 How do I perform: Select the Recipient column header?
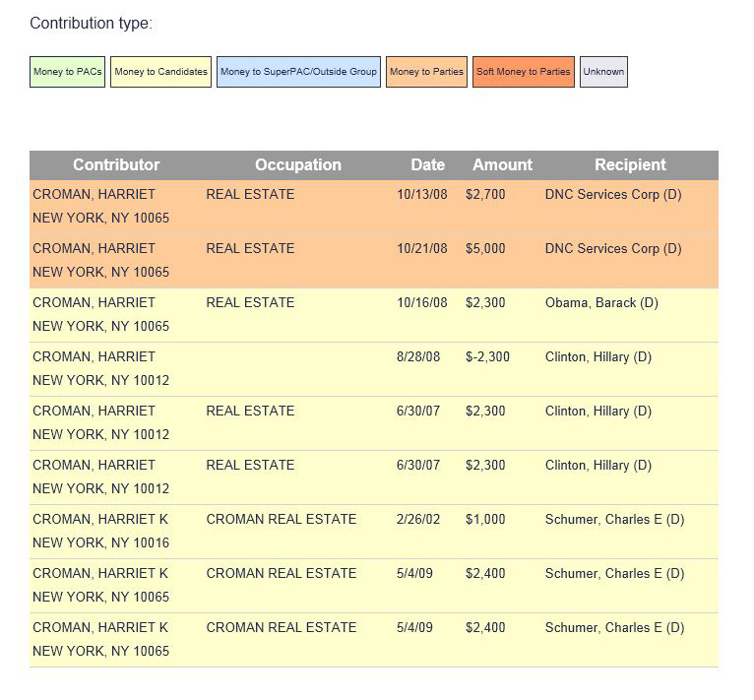[x=630, y=165]
